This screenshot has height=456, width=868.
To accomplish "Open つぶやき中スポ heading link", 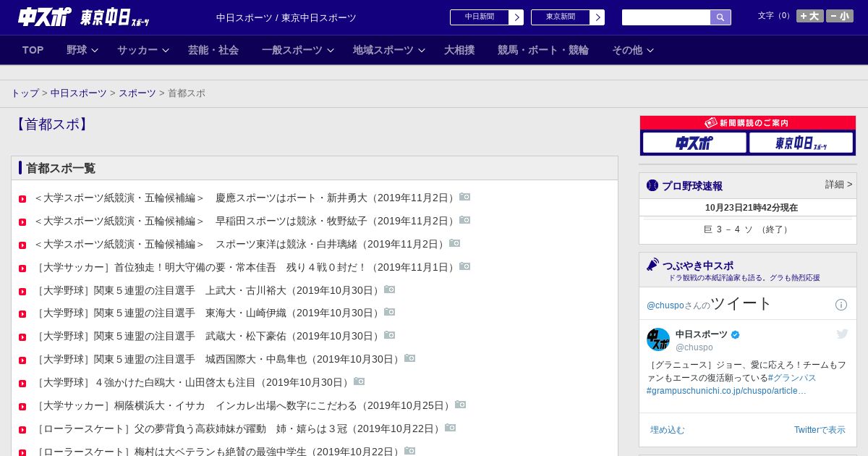I will click(698, 266).
